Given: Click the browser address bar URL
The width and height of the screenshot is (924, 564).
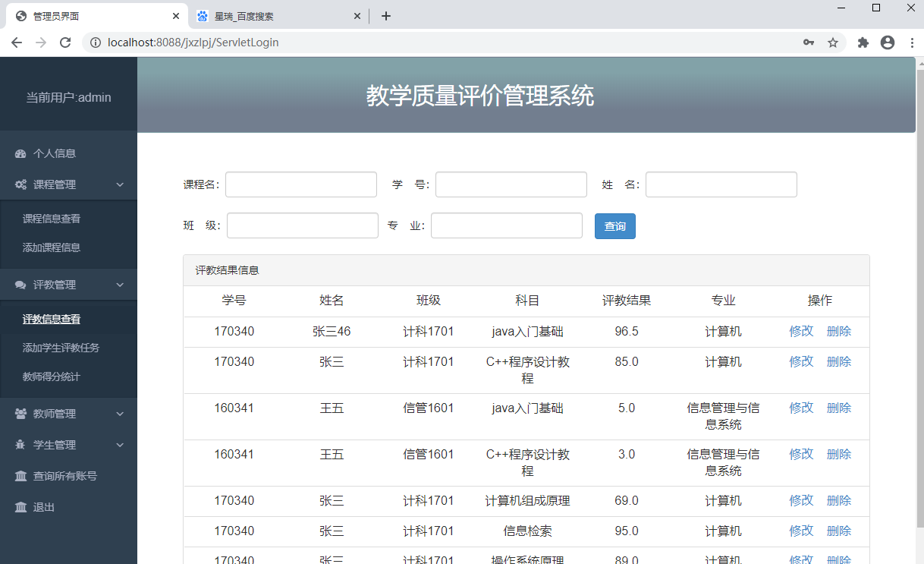Looking at the screenshot, I should pyautogui.click(x=193, y=43).
